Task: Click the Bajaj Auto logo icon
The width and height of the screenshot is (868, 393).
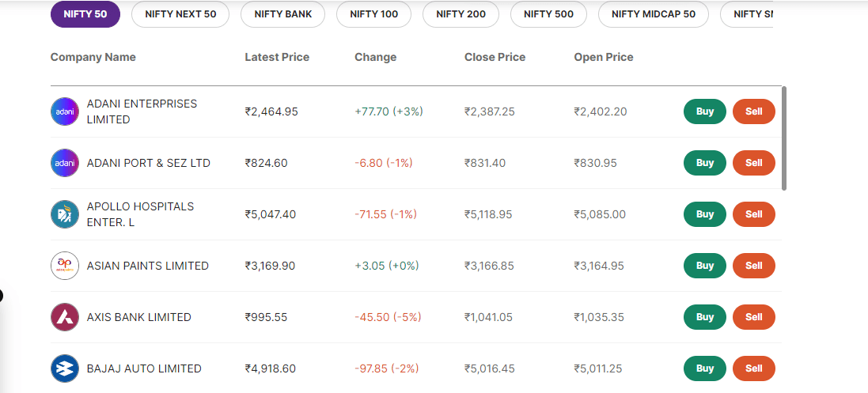Action: 65,368
